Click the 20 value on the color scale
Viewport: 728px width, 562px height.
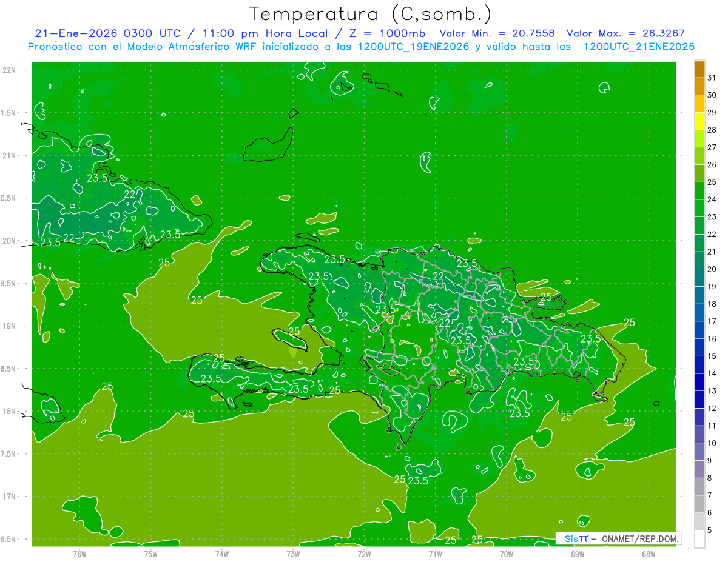tap(712, 269)
